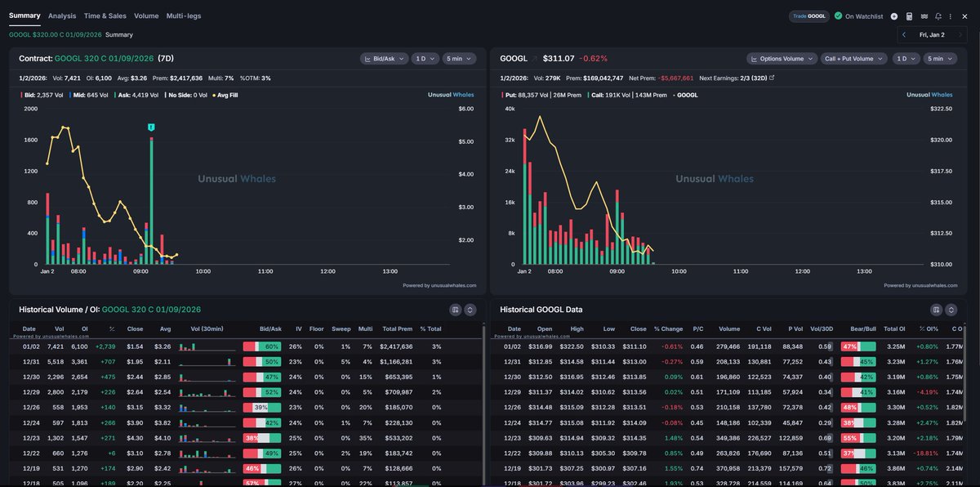Sort by IV column header

tap(298, 328)
